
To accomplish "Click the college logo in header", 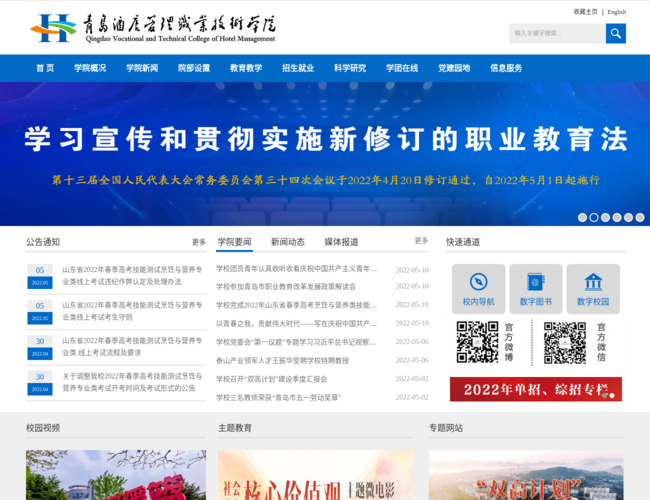I will pyautogui.click(x=52, y=28).
